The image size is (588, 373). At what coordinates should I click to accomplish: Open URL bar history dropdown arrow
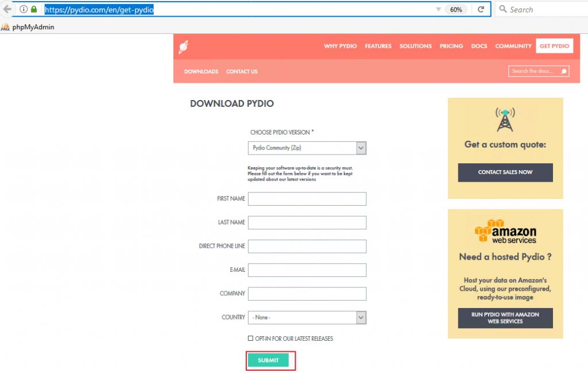pos(438,9)
